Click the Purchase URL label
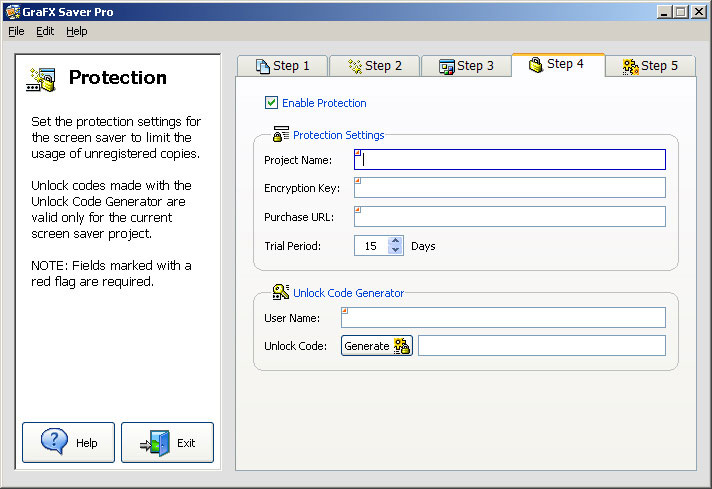 tap(299, 217)
